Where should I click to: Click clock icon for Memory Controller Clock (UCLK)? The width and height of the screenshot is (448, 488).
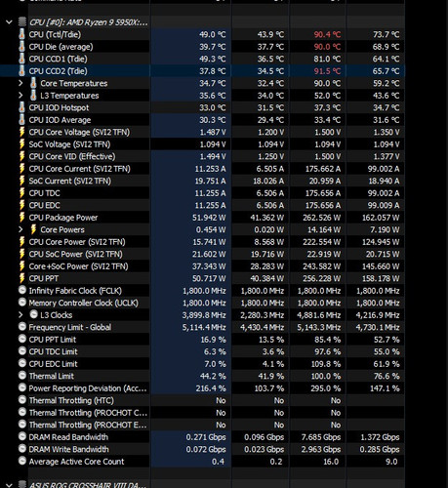(22, 303)
